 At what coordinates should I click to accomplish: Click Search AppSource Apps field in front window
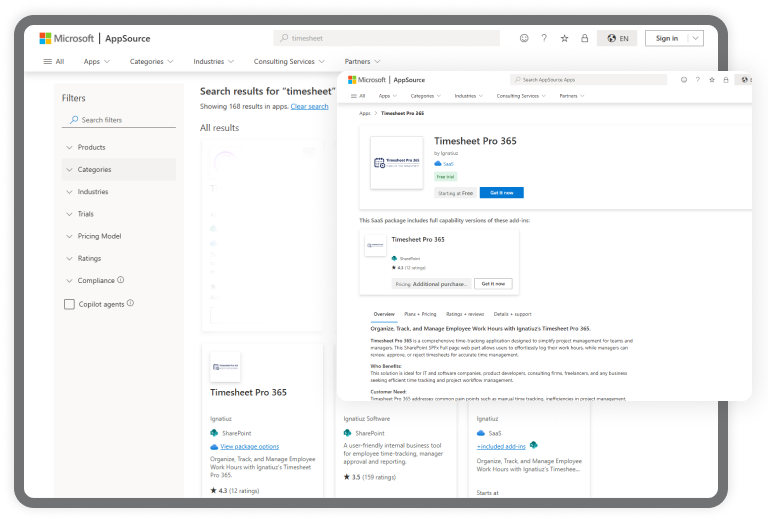[x=589, y=80]
